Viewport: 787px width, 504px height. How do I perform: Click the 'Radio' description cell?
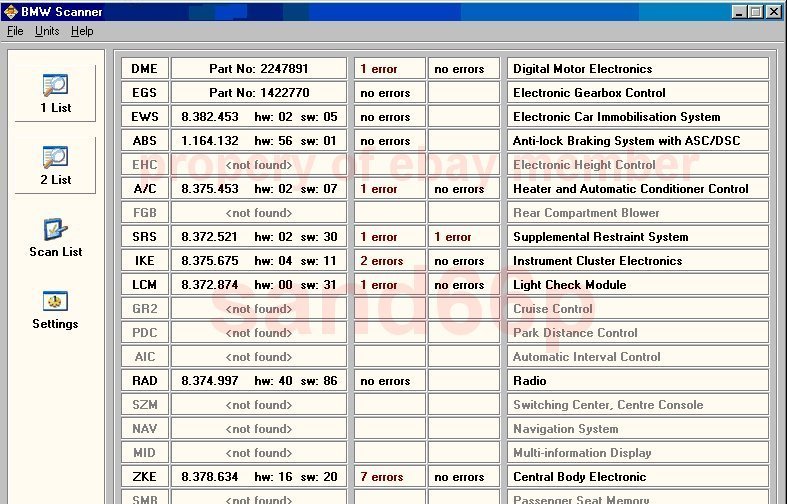tap(638, 381)
